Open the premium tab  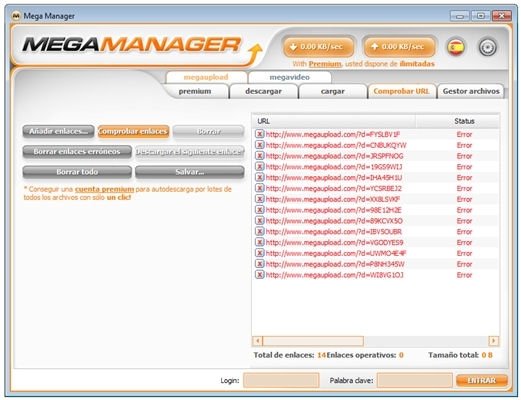pyautogui.click(x=195, y=91)
